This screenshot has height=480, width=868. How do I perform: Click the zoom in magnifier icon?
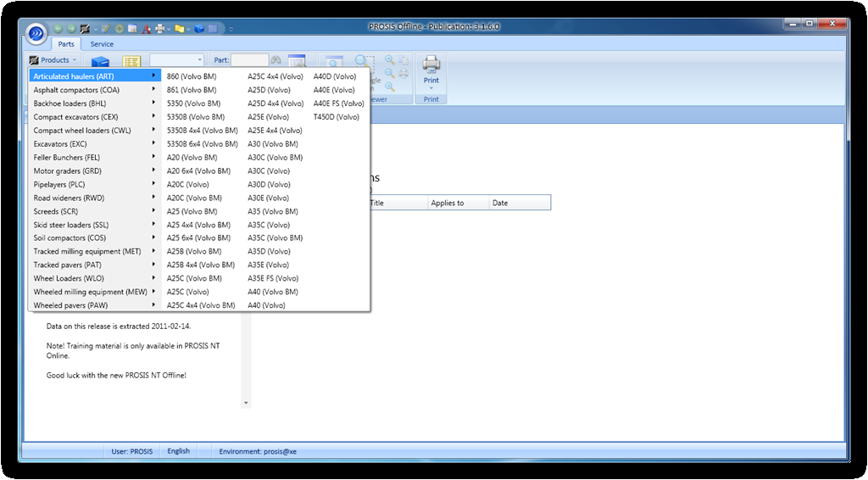coord(390,60)
